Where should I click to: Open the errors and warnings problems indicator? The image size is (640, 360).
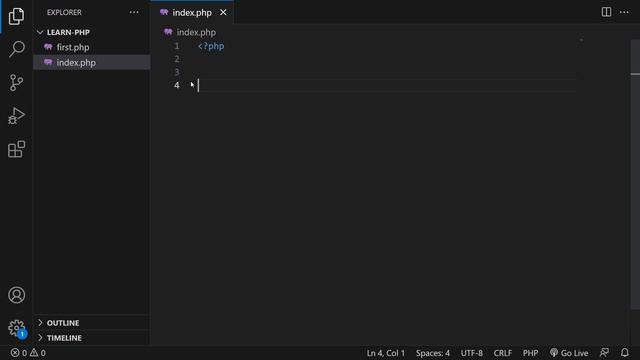click(28, 353)
